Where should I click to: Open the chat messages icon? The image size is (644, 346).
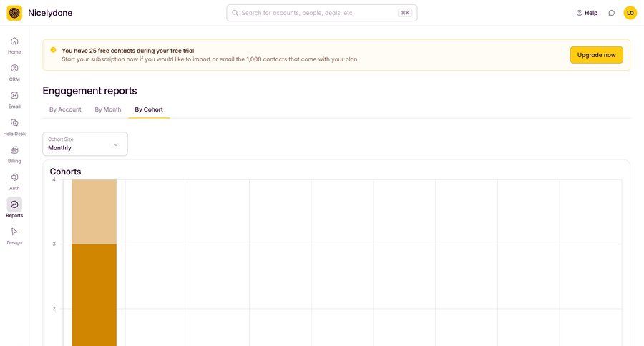pos(611,13)
